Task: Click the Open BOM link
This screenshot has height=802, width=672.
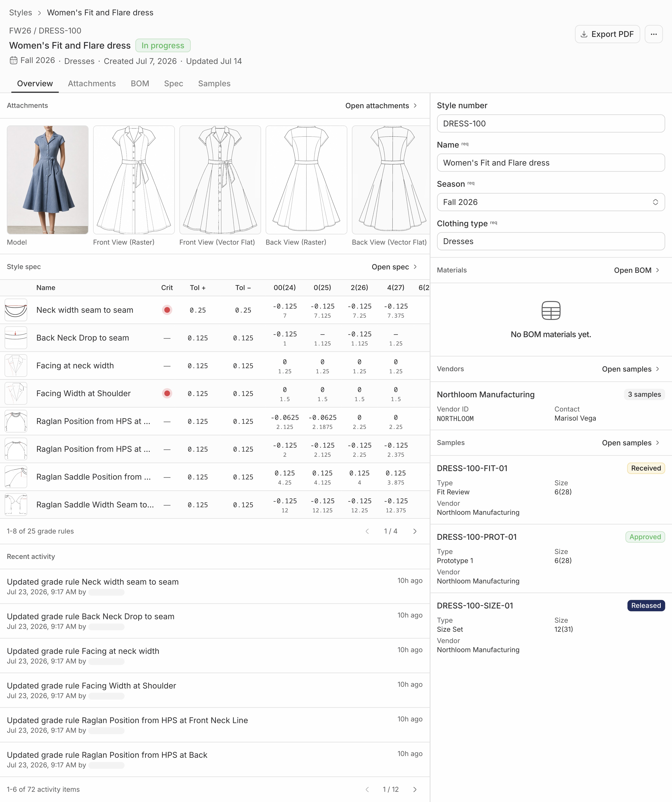Action: tap(636, 270)
